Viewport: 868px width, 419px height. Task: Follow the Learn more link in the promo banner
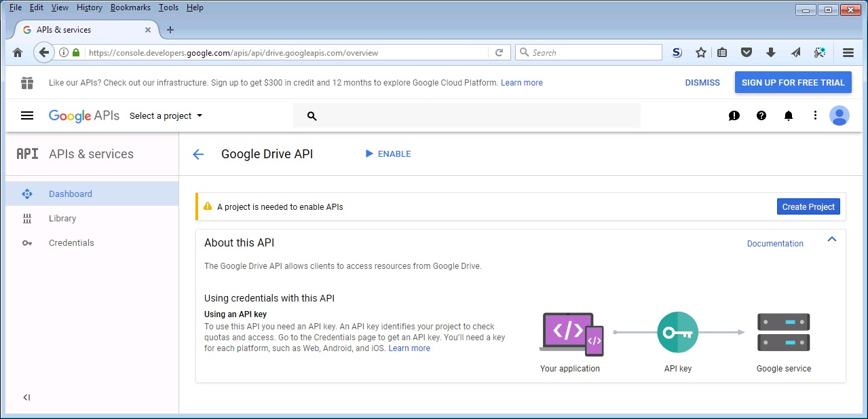[x=522, y=83]
